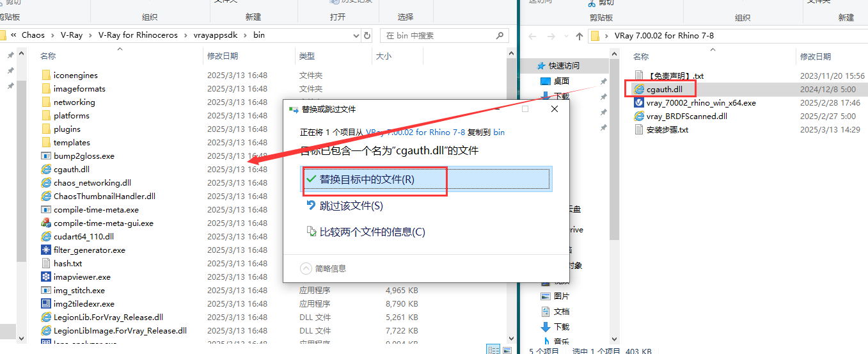Image resolution: width=868 pixels, height=354 pixels.
Task: Select the filter_generator.exe file icon
Action: point(46,250)
